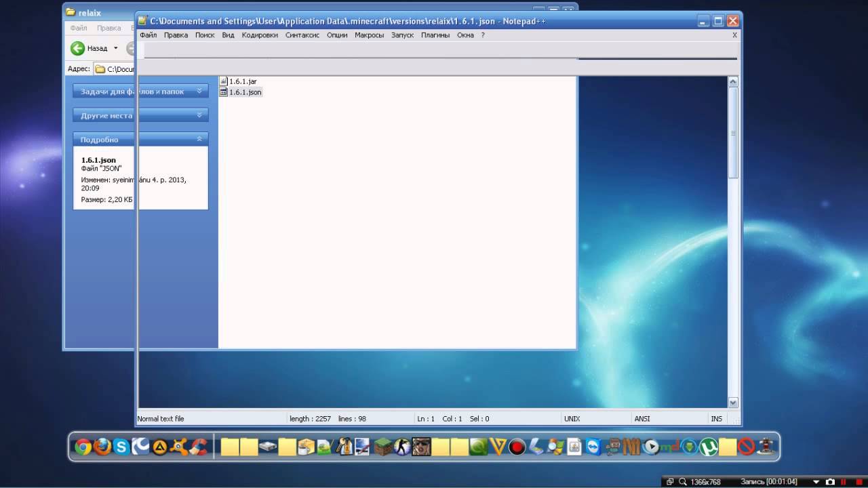The width and height of the screenshot is (868, 488).
Task: Launch TeamViewer from the dock
Action: click(x=593, y=447)
